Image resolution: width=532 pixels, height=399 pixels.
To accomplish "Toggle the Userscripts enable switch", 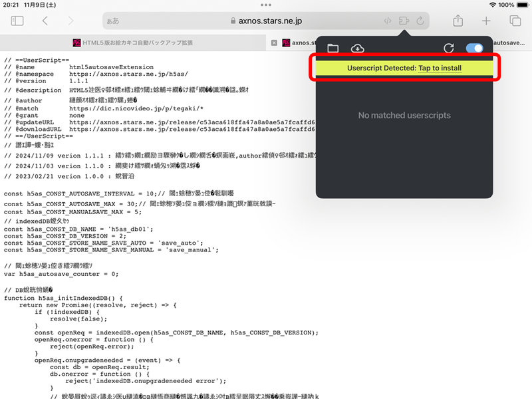I will click(474, 48).
